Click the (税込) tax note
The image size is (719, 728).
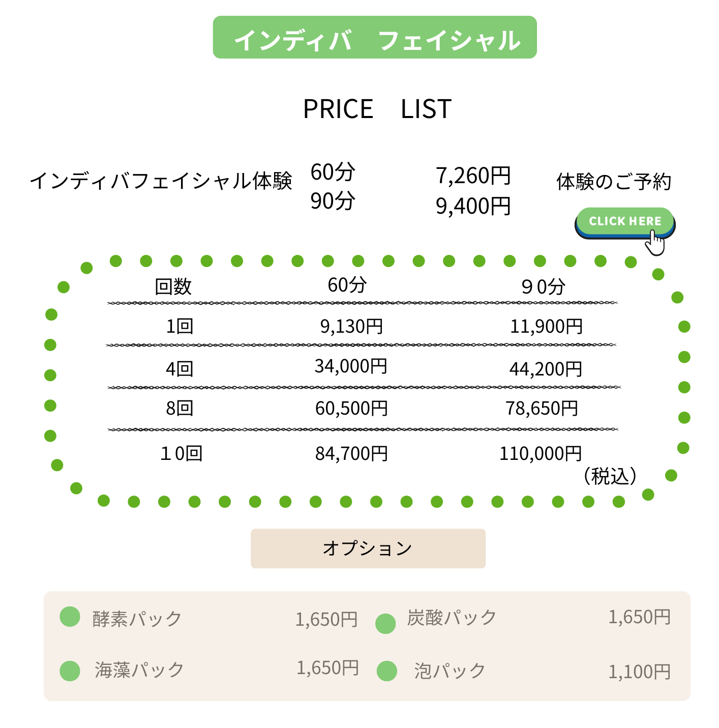pyautogui.click(x=610, y=477)
